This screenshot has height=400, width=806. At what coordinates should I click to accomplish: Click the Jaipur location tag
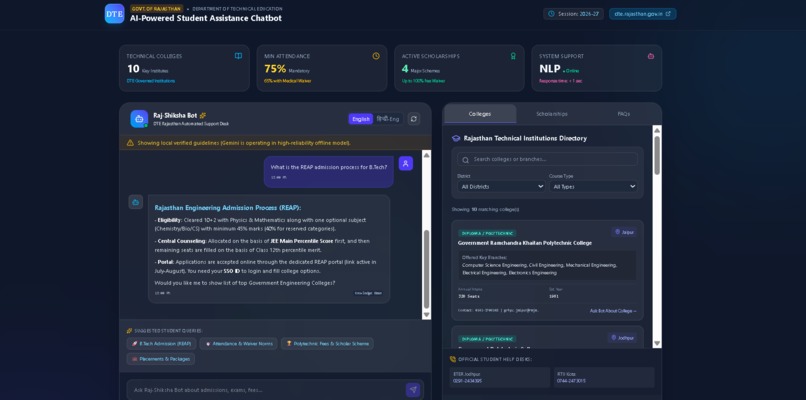pyautogui.click(x=625, y=232)
